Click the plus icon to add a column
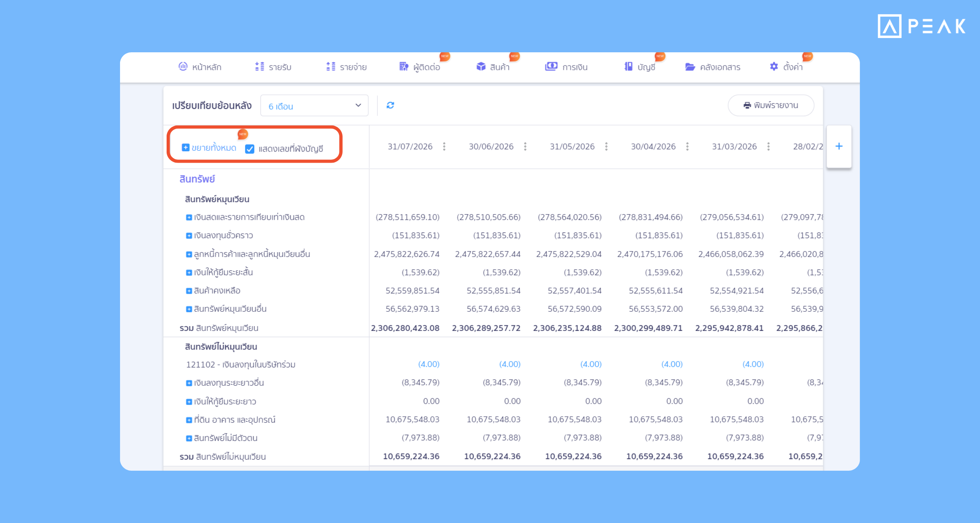This screenshot has width=980, height=523. [x=839, y=146]
